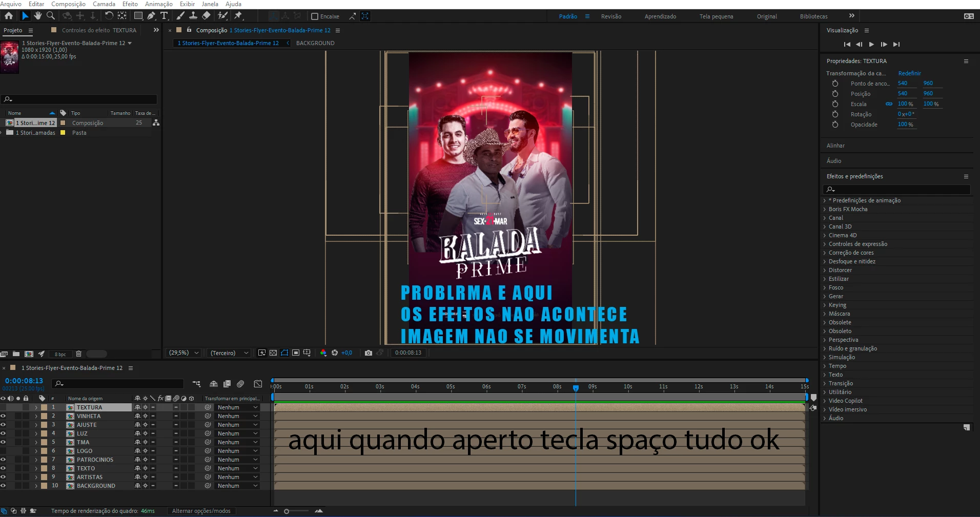
Task: Create a new composition from Project panel
Action: click(x=29, y=354)
